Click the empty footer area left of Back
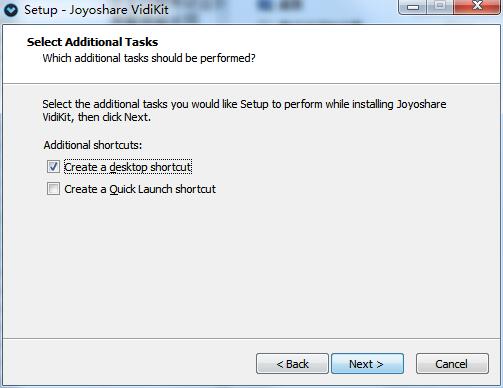Viewport: 503px width, 388px height. pos(130,364)
